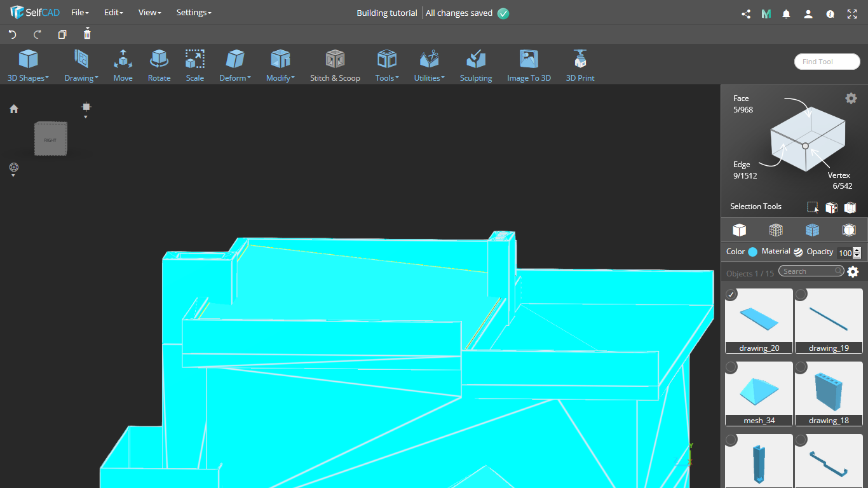Screen dimensions: 868x488
Task: Switch to wireframe render mode
Action: click(x=776, y=230)
